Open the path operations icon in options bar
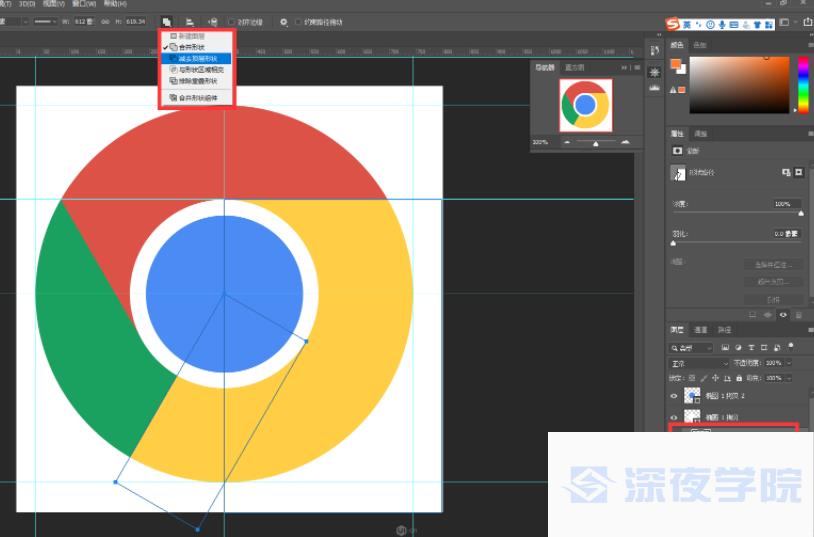814x537 pixels. pos(166,22)
